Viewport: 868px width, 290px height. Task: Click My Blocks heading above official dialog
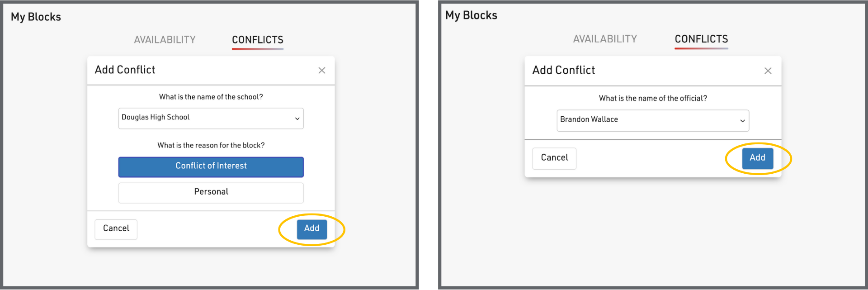click(471, 15)
